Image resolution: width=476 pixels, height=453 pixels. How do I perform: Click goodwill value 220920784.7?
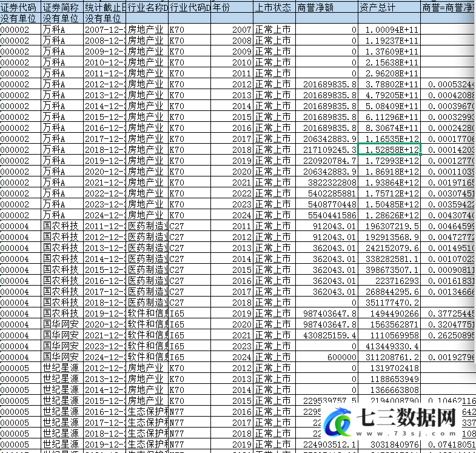tap(327, 161)
